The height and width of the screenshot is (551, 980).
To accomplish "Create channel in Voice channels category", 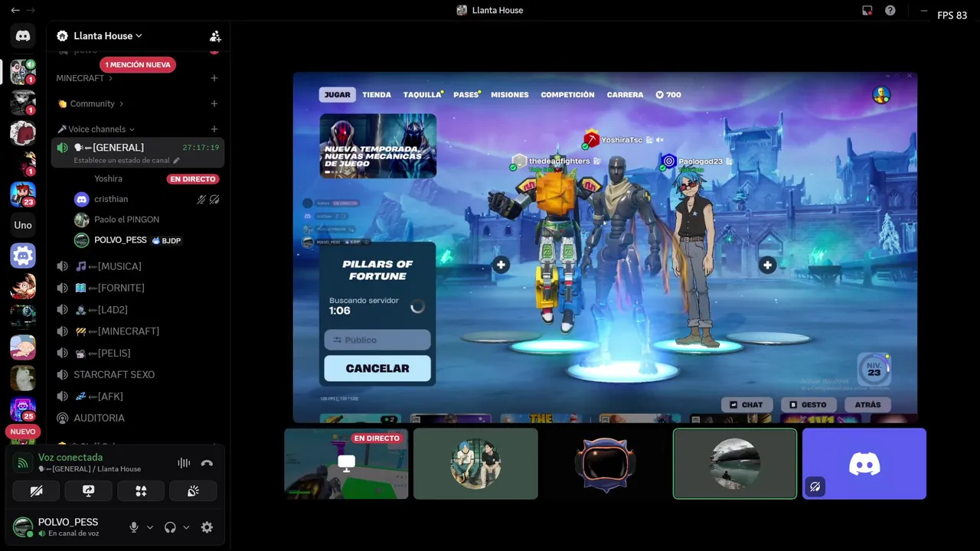I will (x=214, y=129).
